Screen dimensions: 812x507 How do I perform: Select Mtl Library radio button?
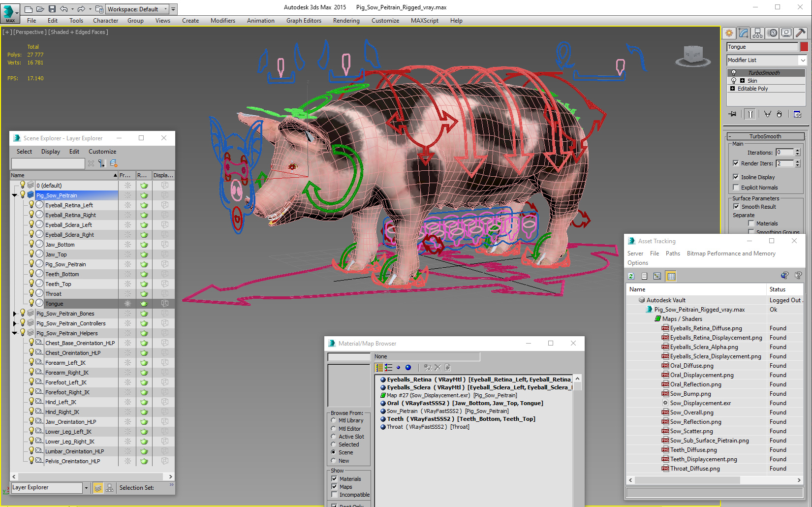(x=334, y=420)
